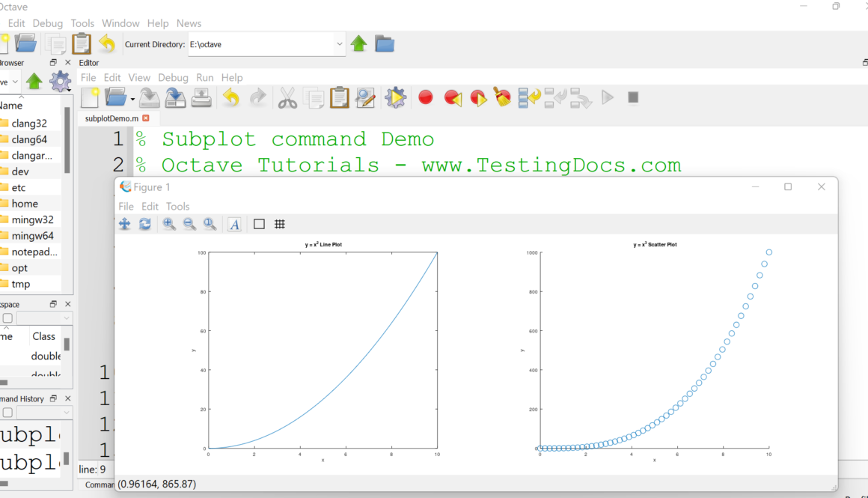Click Automatic limits icon in Figure 1
868x498 pixels.
click(210, 224)
